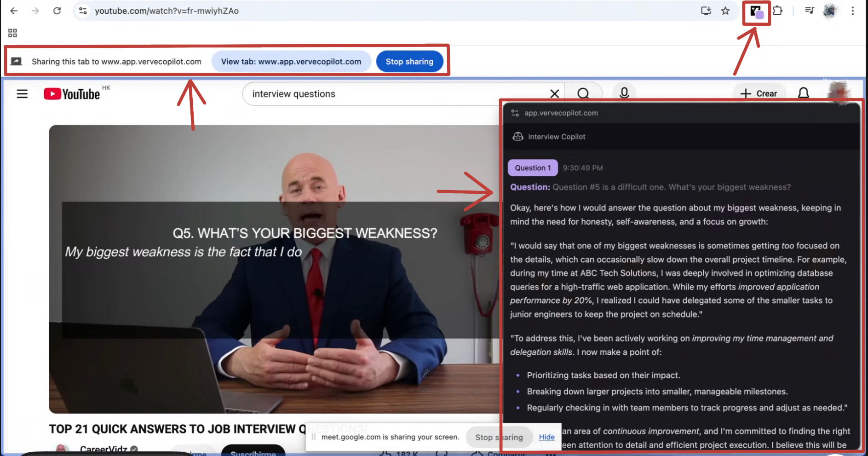Click the Crear create button

(759, 93)
